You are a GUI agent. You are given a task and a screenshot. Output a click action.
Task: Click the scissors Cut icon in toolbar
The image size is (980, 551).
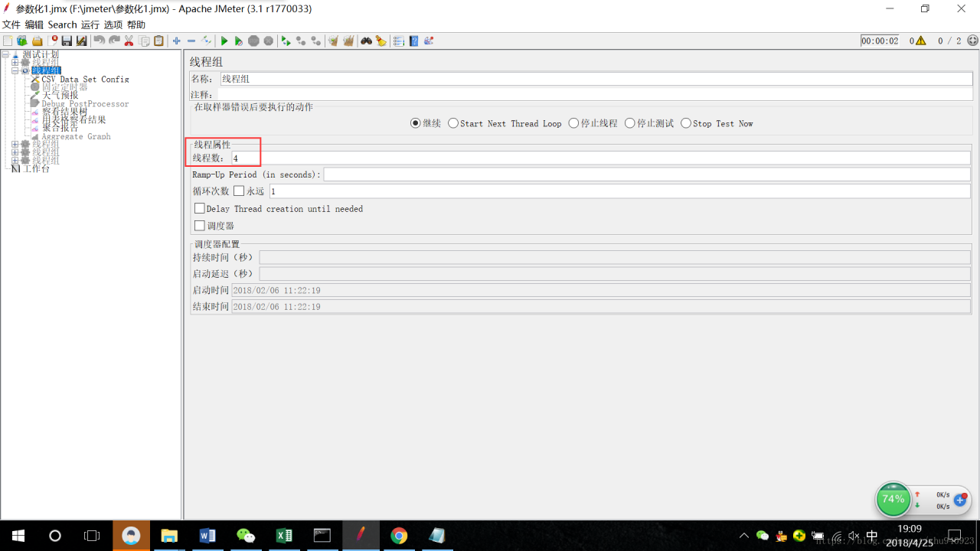click(129, 41)
